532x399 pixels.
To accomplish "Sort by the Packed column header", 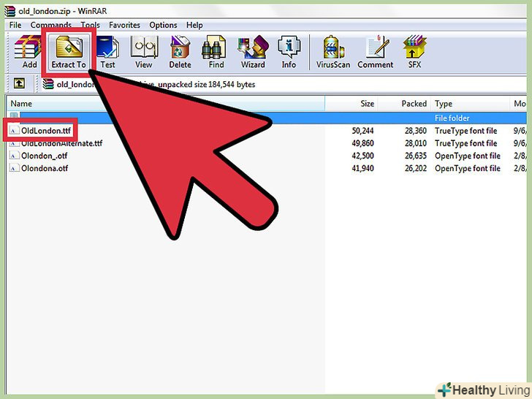I will click(x=403, y=104).
